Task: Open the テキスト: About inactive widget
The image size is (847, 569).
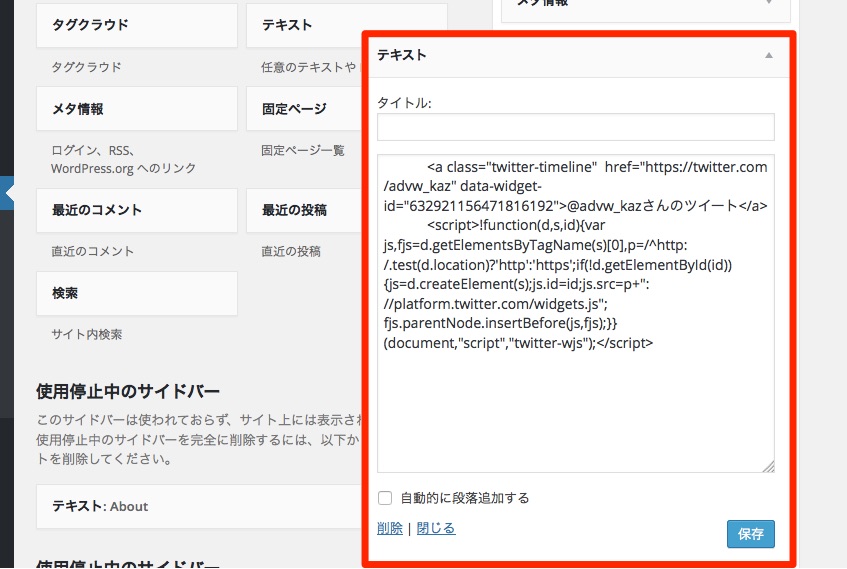Action: 200,506
